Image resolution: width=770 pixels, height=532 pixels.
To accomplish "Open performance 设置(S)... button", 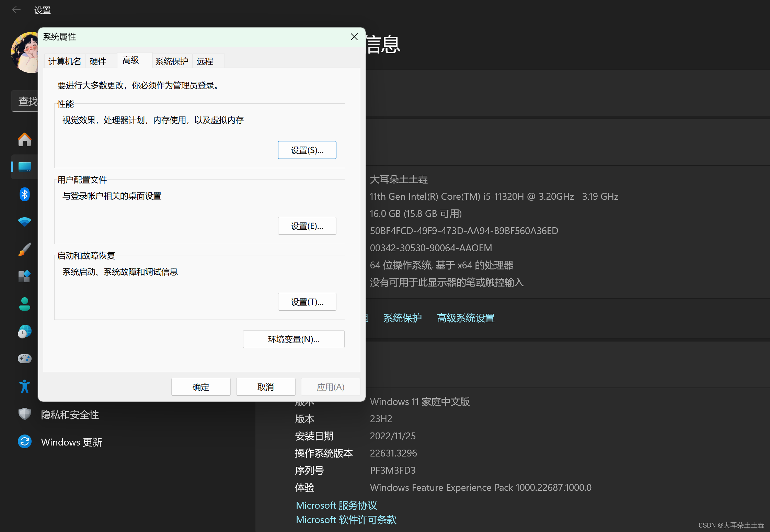I will [307, 150].
